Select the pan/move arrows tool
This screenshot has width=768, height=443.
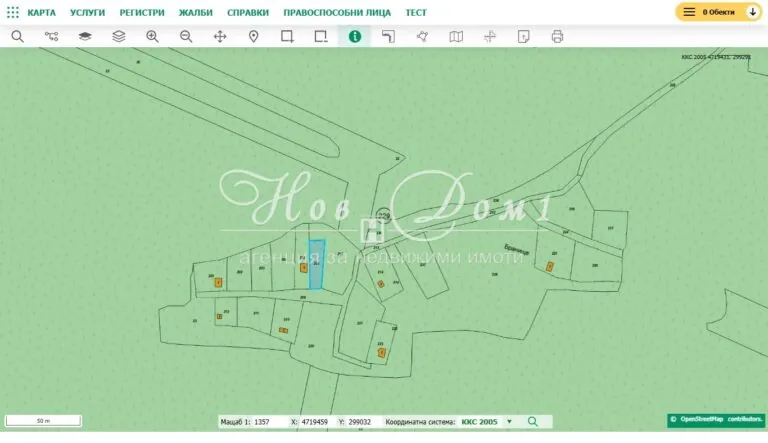tap(220, 36)
